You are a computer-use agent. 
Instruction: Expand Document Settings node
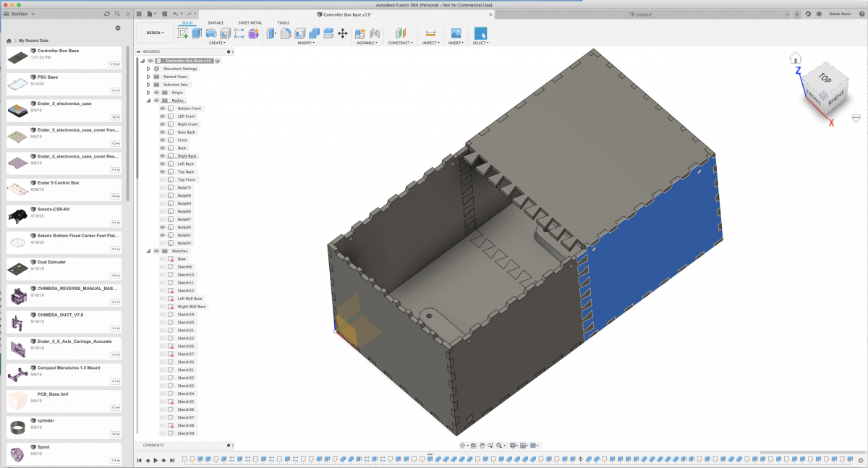click(x=148, y=69)
